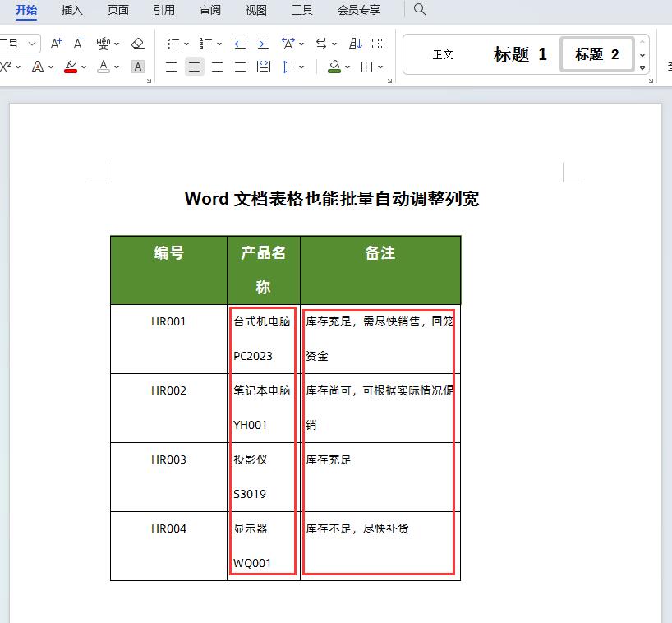Screen dimensions: 672x623
Task: Apply the superscript X² format
Action: 6,67
